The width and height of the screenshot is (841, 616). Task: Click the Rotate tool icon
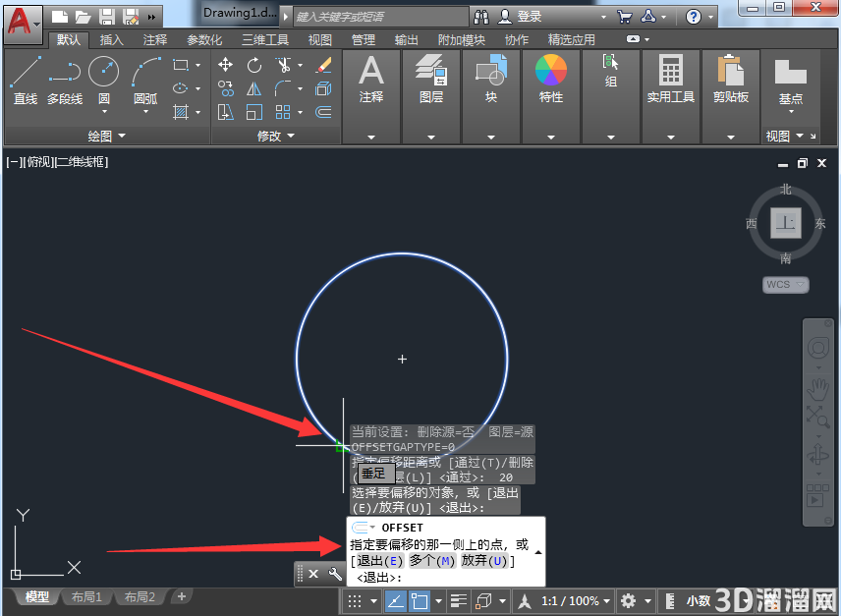pos(254,66)
